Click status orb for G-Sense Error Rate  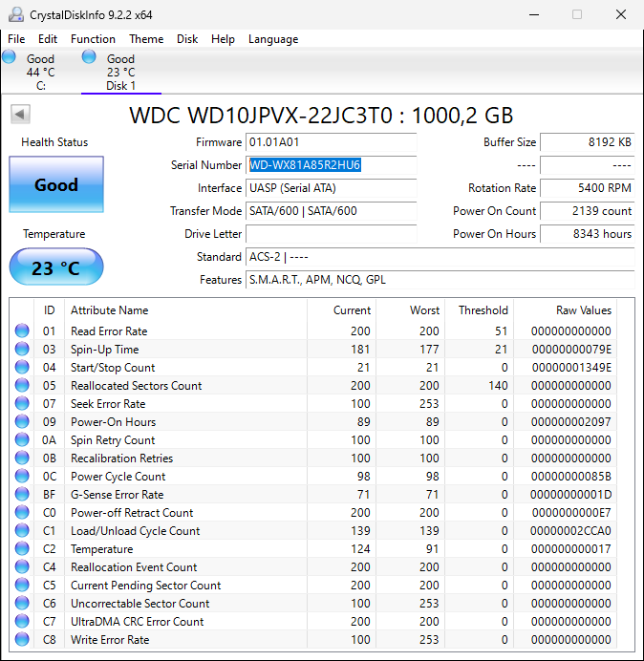tap(22, 494)
